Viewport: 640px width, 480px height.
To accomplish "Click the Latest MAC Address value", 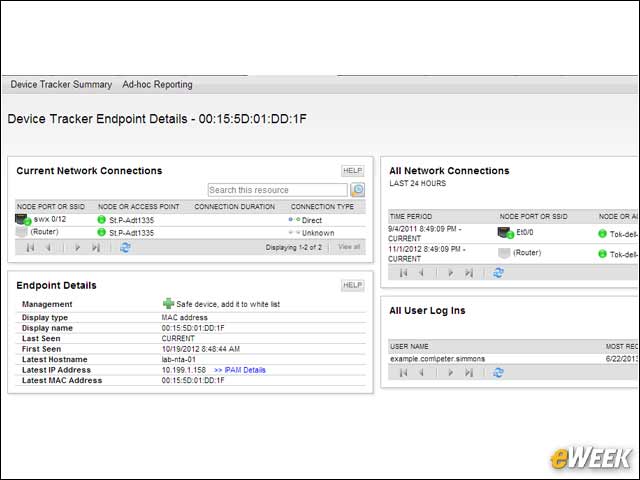I will 193,380.
